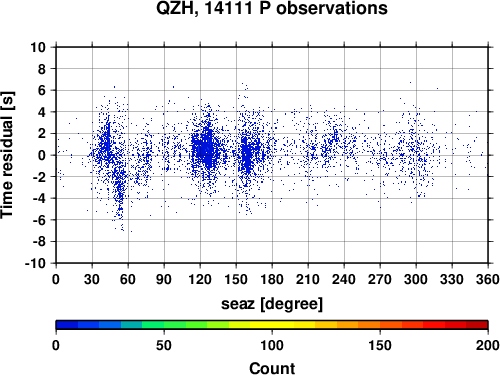The height and width of the screenshot is (375, 500).
Task: Click the "270" seaz axis tick label
Action: 380,279
